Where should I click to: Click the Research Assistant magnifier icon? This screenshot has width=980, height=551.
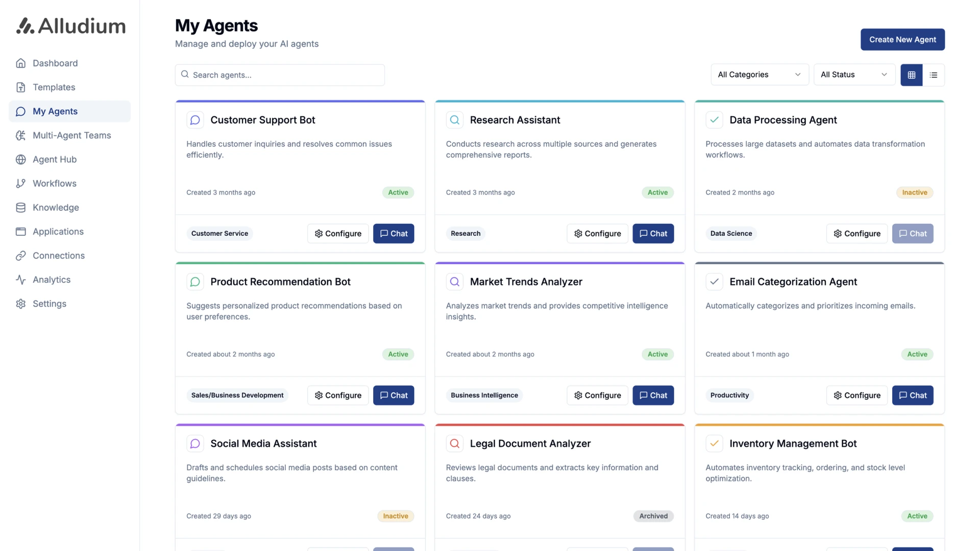pyautogui.click(x=454, y=120)
